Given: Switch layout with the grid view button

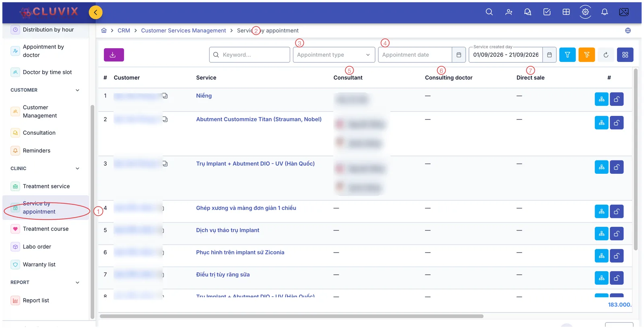Looking at the screenshot, I should (625, 55).
